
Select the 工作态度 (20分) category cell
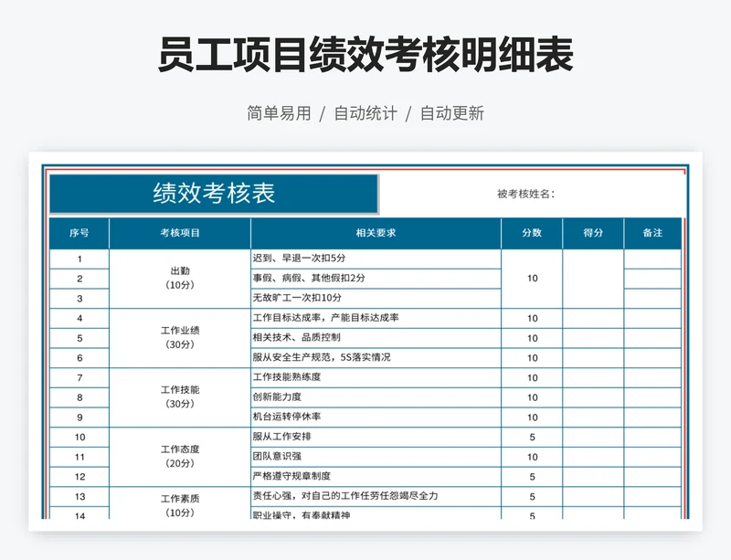pyautogui.click(x=180, y=456)
